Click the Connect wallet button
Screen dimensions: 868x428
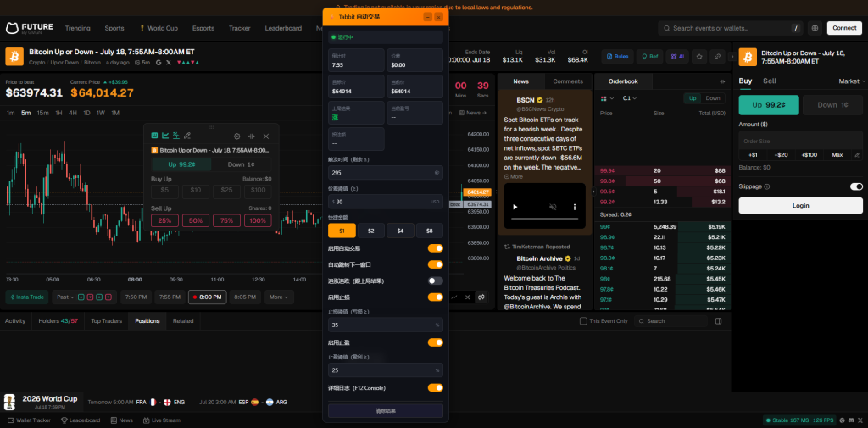tap(844, 28)
